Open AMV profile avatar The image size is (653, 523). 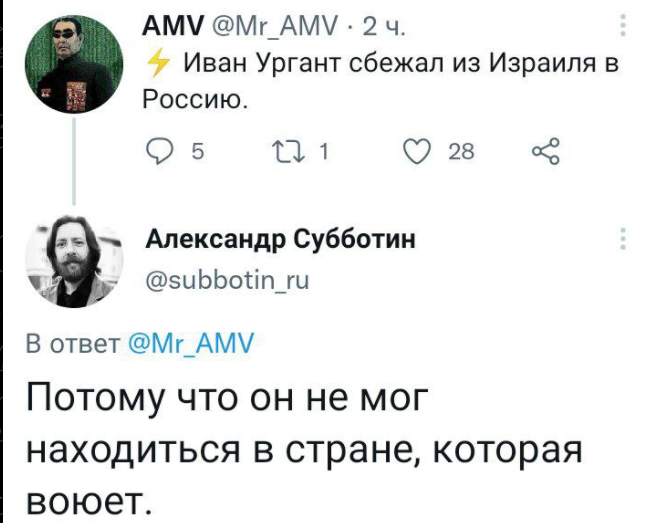click(x=74, y=65)
